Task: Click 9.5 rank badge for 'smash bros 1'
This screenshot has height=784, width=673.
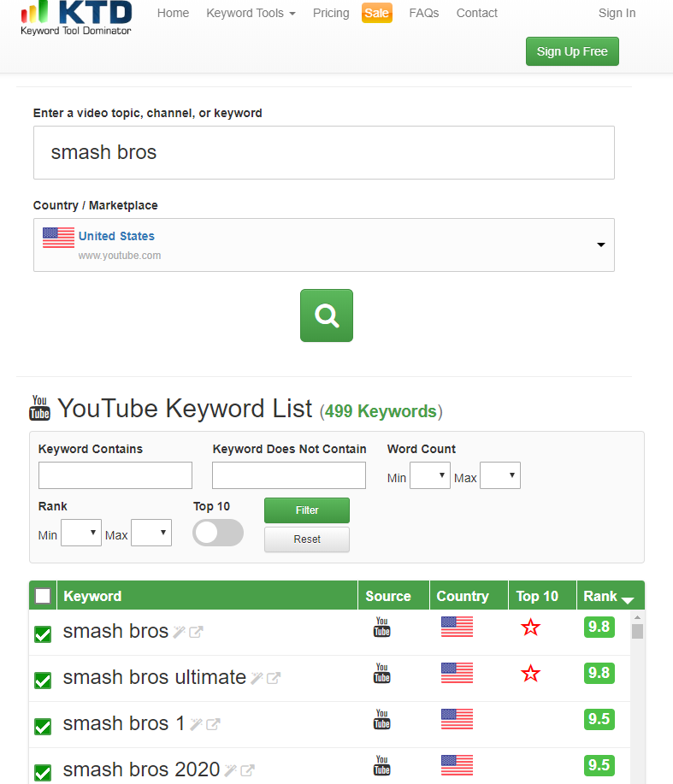Action: (599, 719)
